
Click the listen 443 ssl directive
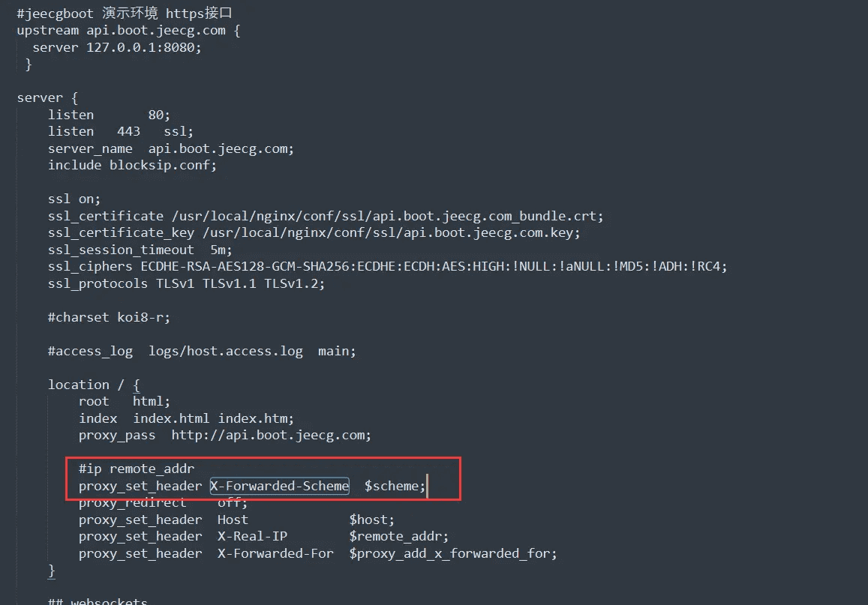click(121, 132)
